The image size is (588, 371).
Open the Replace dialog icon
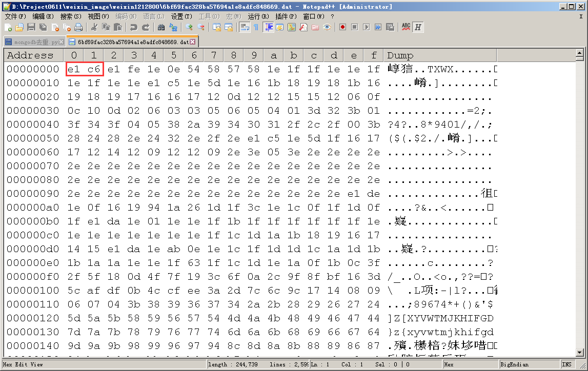[x=173, y=27]
